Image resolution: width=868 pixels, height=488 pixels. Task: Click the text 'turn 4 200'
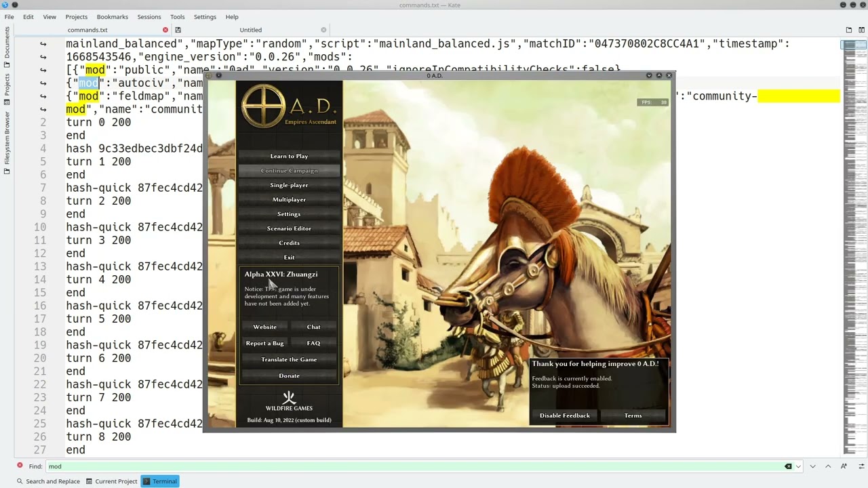pos(98,279)
